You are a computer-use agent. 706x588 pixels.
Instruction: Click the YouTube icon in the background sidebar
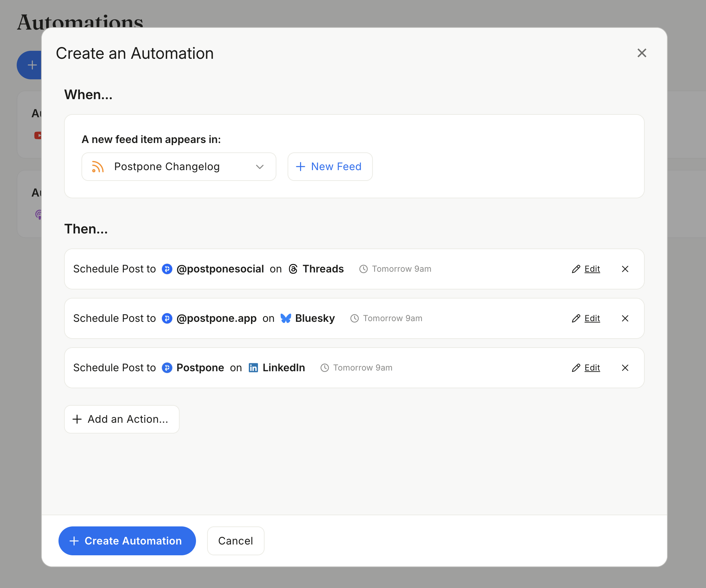[38, 135]
